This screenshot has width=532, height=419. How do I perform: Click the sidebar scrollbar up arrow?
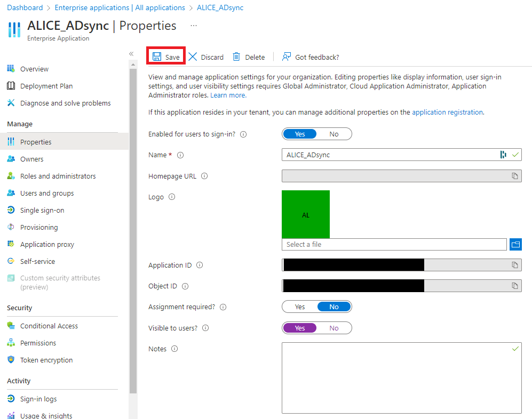click(133, 65)
